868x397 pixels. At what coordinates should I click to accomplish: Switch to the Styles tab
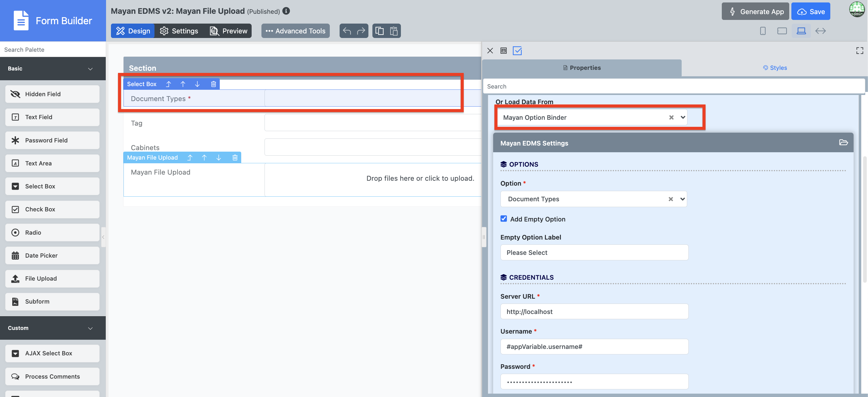(775, 68)
